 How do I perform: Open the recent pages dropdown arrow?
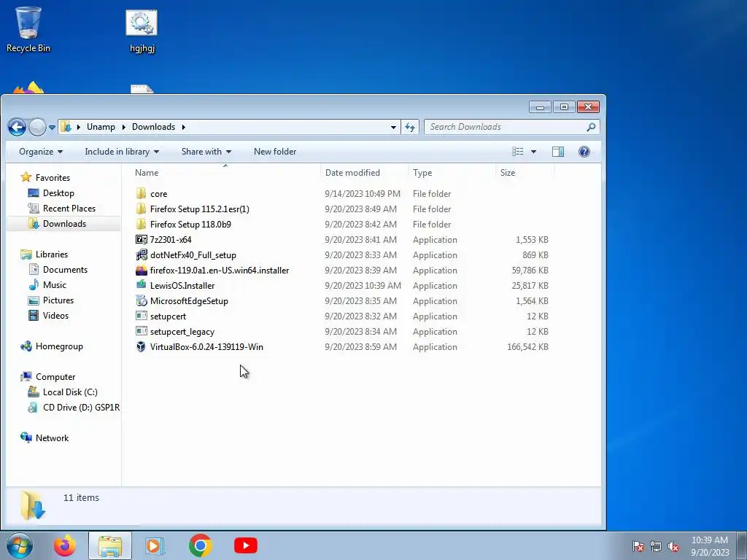(52, 127)
